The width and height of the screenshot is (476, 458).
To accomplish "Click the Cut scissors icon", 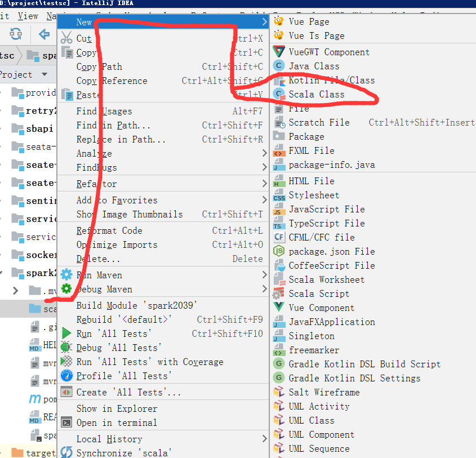I will [x=66, y=38].
